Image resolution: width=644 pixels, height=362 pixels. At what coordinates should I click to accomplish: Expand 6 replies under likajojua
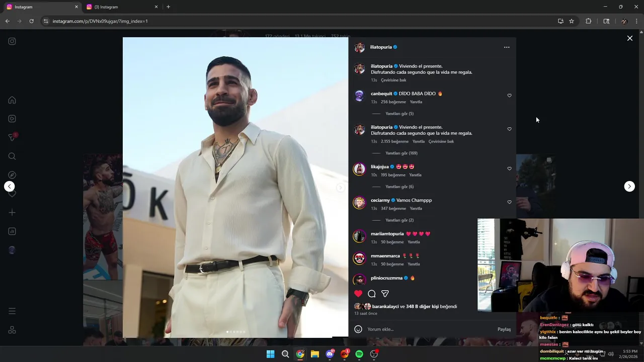[399, 187]
